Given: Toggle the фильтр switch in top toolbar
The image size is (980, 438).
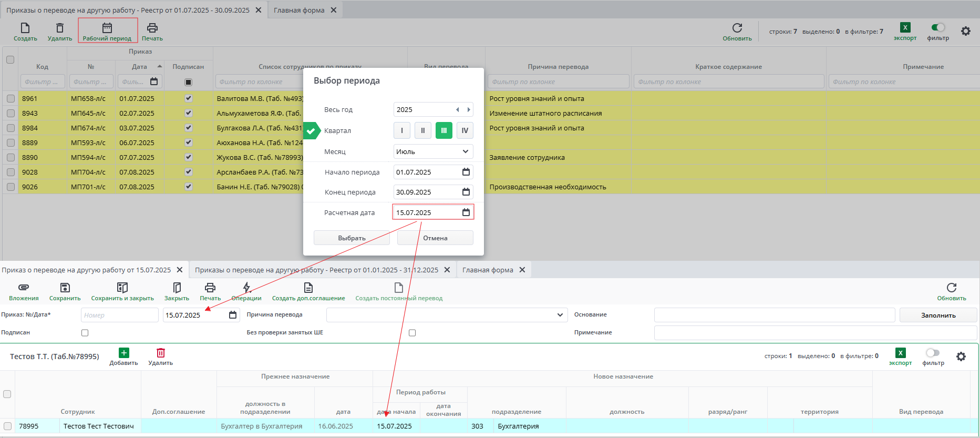Looking at the screenshot, I should (938, 28).
